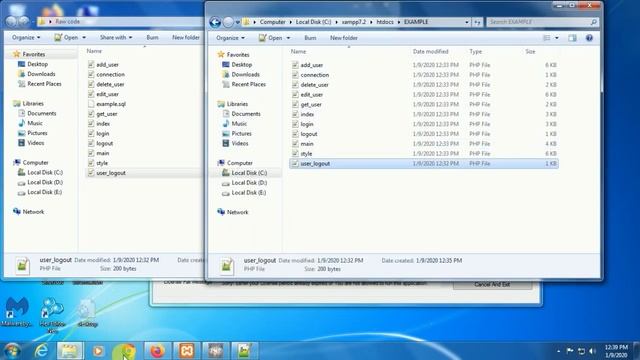Open Firefox from the taskbar
The image size is (640, 360).
pyautogui.click(x=157, y=351)
